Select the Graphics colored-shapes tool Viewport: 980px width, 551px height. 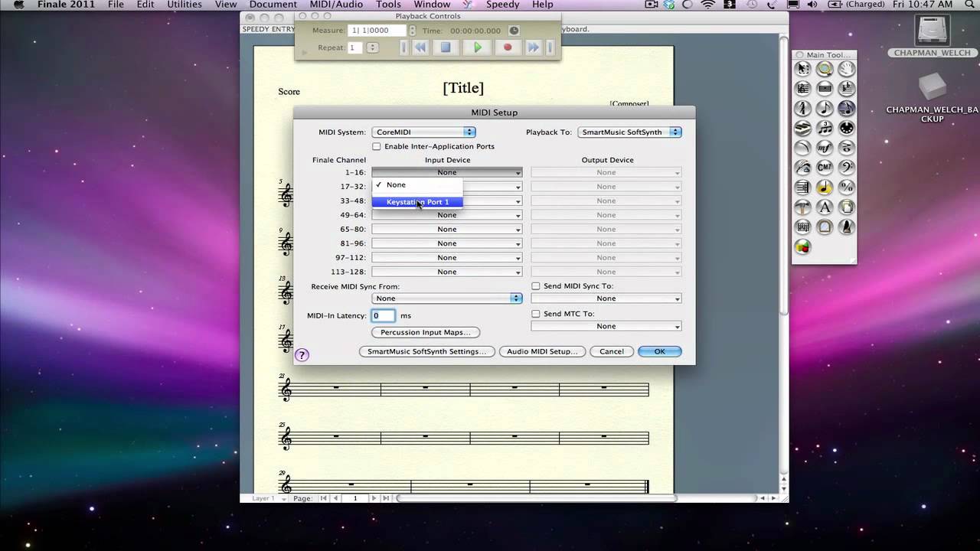click(802, 247)
